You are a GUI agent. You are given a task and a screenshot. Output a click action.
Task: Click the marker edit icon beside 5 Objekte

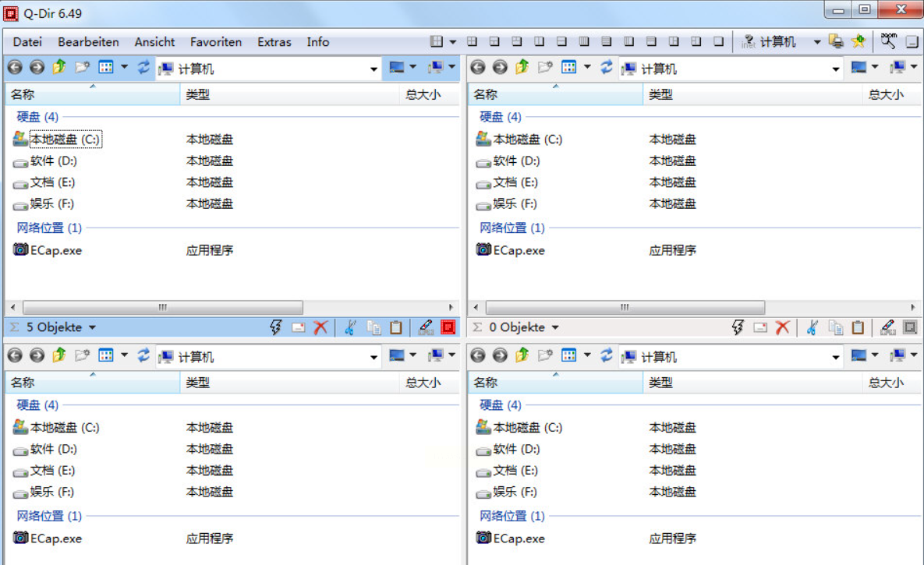[426, 327]
